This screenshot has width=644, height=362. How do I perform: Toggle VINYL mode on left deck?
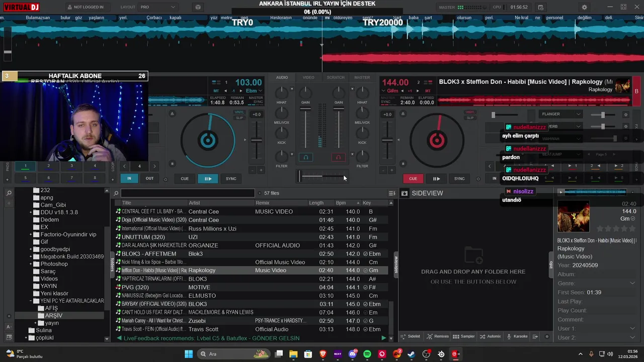[239, 112]
